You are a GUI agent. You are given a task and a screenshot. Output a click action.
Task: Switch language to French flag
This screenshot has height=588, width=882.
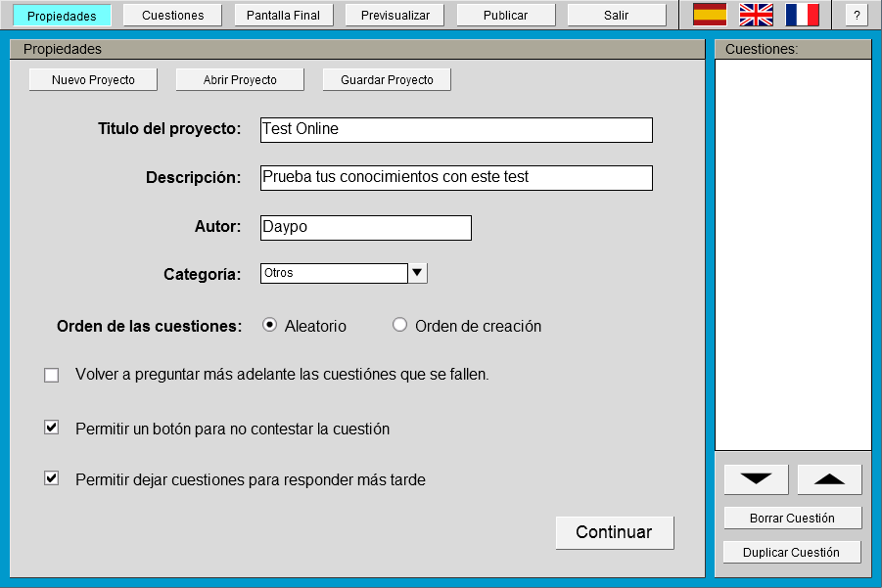click(802, 15)
